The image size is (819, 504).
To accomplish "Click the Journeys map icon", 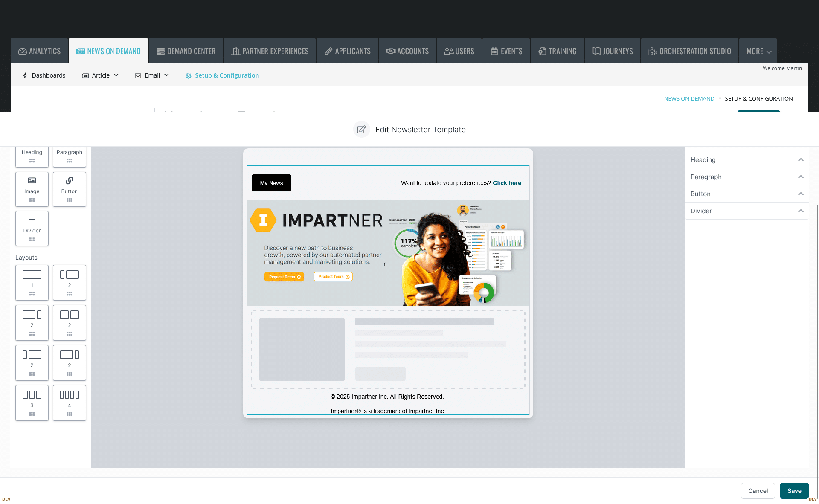I will pyautogui.click(x=597, y=51).
